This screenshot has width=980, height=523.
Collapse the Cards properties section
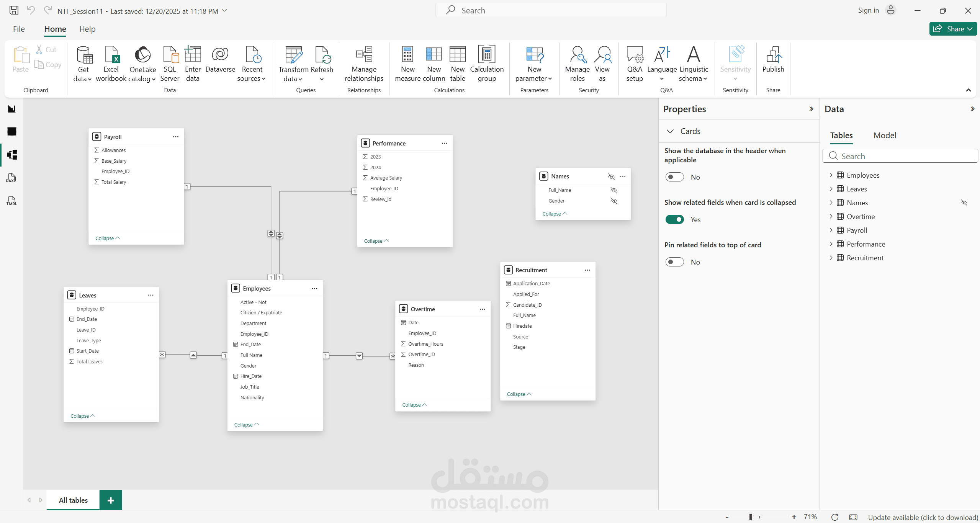pos(670,131)
